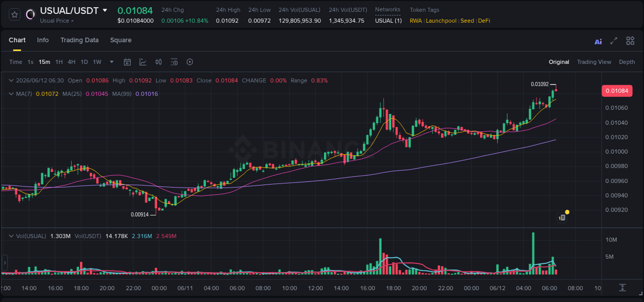Reset chart scale icon at bottom right

point(622,287)
